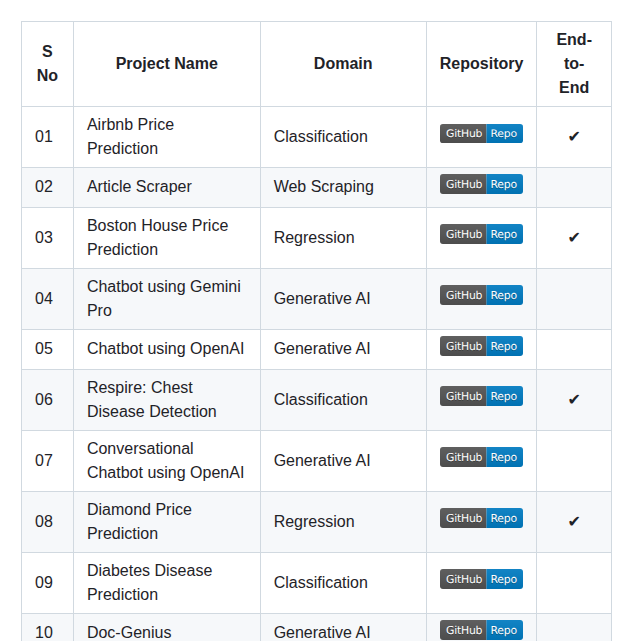Open the Boston House Price Prediction repo badge

(x=481, y=234)
